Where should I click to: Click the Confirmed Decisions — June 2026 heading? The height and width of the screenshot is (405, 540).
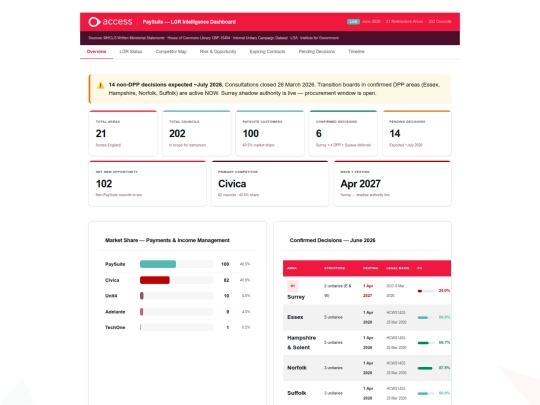pyautogui.click(x=332, y=240)
